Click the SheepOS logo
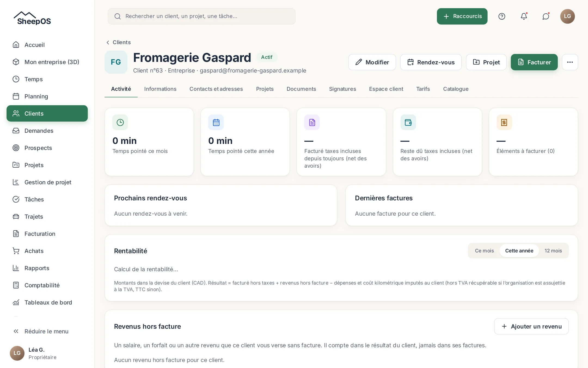 (x=32, y=18)
